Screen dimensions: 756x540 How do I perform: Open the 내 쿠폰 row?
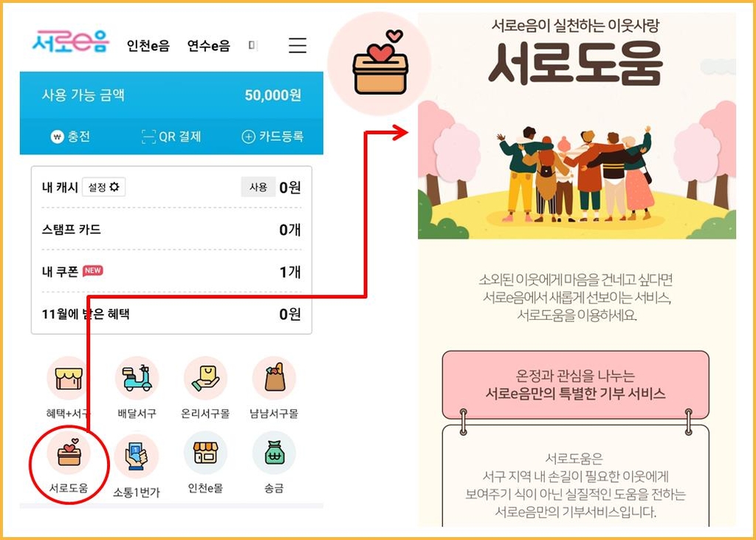pos(171,272)
